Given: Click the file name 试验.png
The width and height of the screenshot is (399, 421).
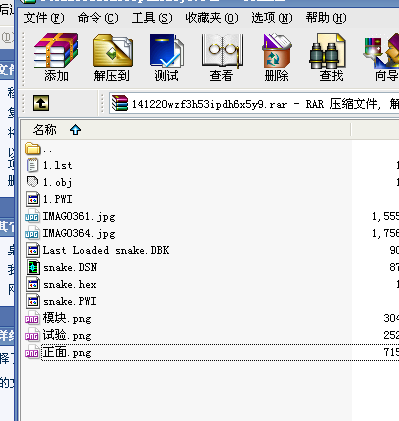Looking at the screenshot, I should (67, 336).
